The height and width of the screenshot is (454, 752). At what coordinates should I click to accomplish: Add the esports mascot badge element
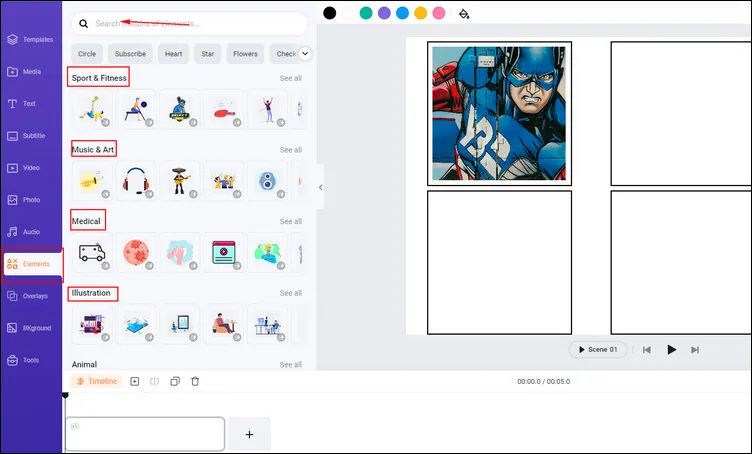180,109
